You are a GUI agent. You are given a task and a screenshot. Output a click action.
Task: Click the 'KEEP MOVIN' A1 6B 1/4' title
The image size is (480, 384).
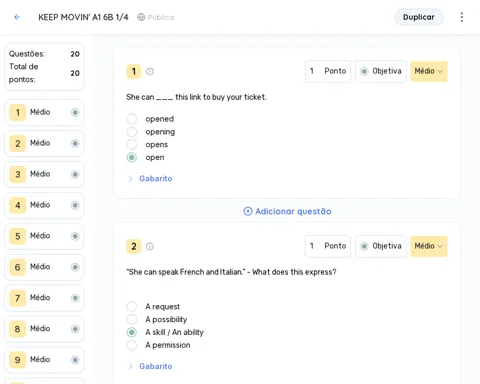tap(83, 17)
